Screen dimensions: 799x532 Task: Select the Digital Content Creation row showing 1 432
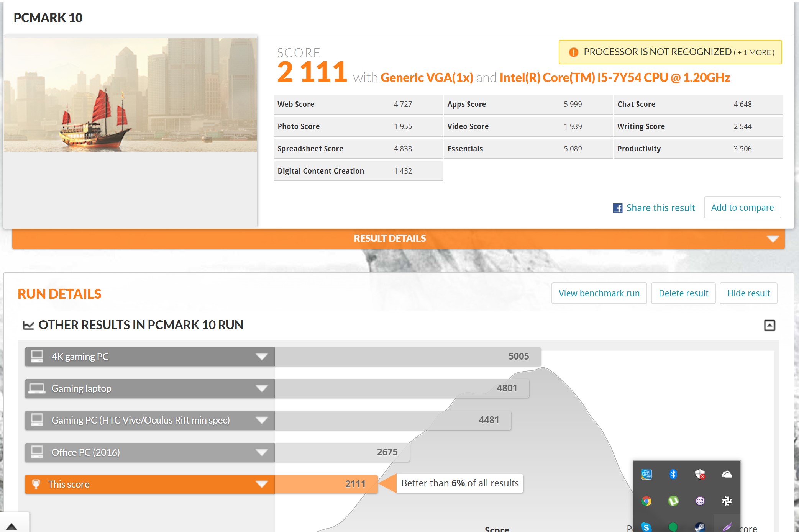(x=358, y=171)
